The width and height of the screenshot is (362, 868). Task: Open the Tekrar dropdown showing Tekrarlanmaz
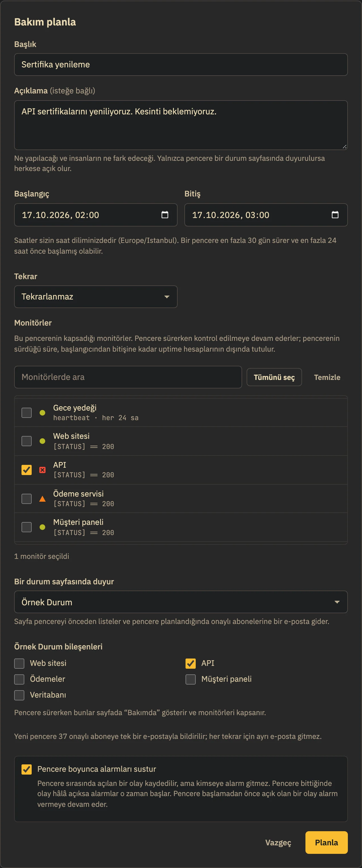tap(96, 296)
